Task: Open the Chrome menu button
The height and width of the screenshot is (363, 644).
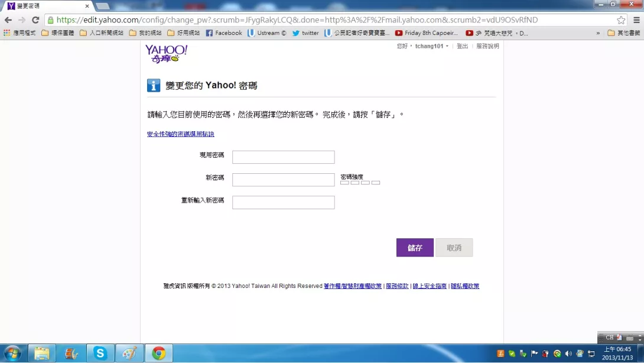Action: (636, 20)
